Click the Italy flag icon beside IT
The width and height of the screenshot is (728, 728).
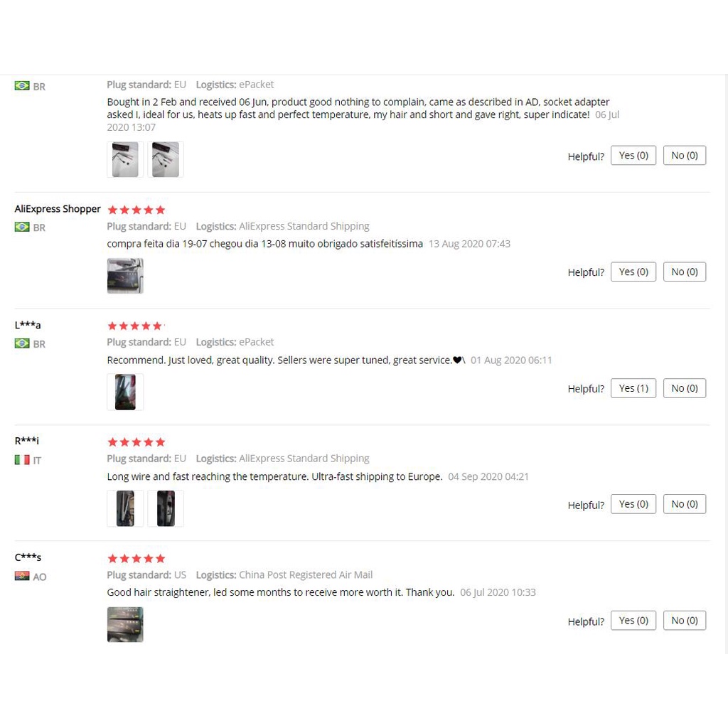click(x=22, y=460)
